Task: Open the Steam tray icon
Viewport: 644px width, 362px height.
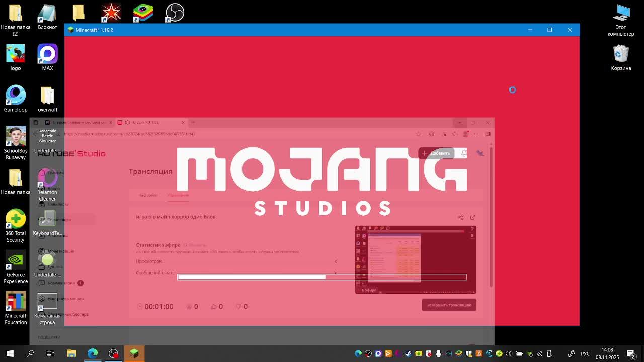Action: [x=408, y=353]
